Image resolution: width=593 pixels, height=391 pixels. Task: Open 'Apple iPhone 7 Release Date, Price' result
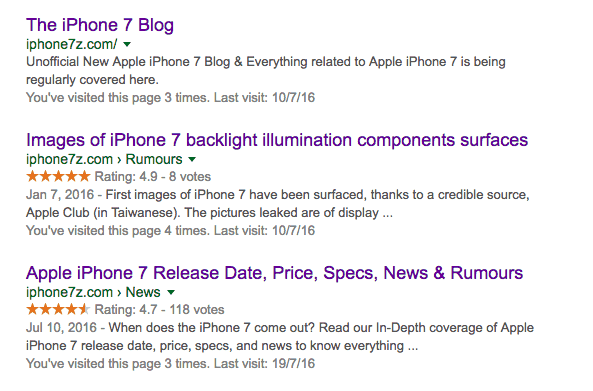(x=275, y=273)
